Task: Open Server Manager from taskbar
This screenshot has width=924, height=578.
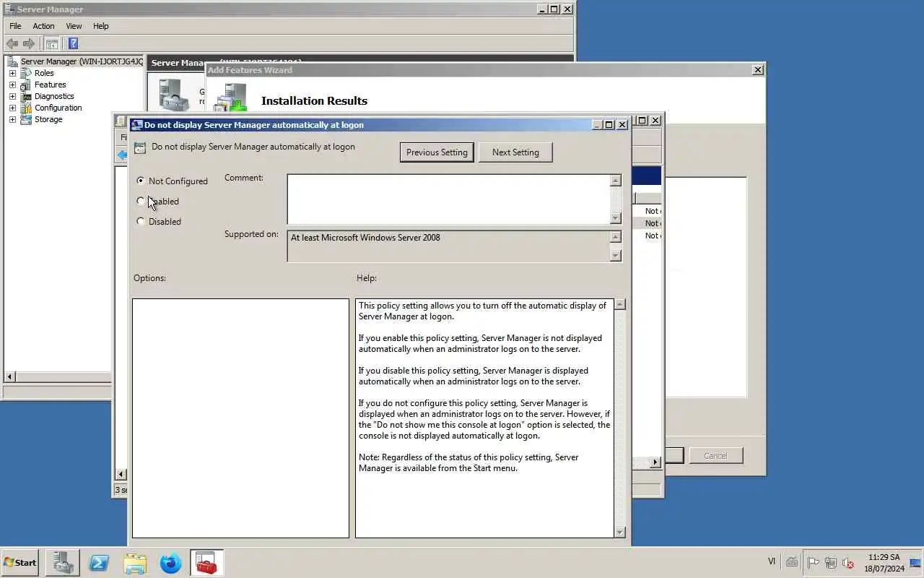Action: 62,563
